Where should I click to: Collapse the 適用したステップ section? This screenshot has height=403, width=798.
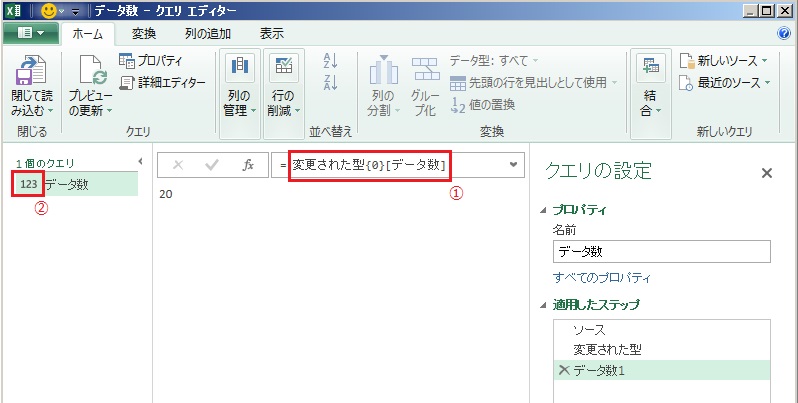[x=543, y=305]
